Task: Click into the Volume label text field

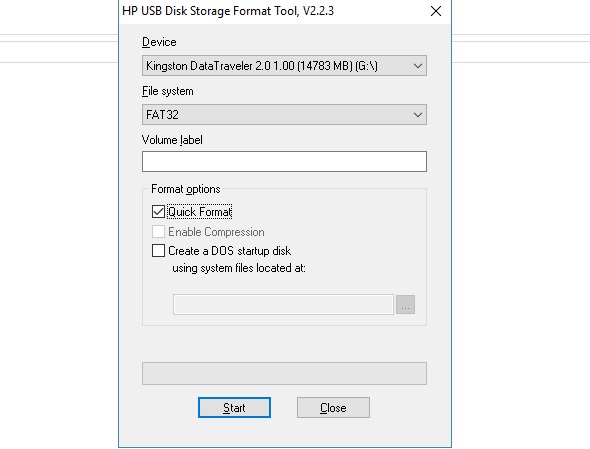Action: tap(284, 161)
